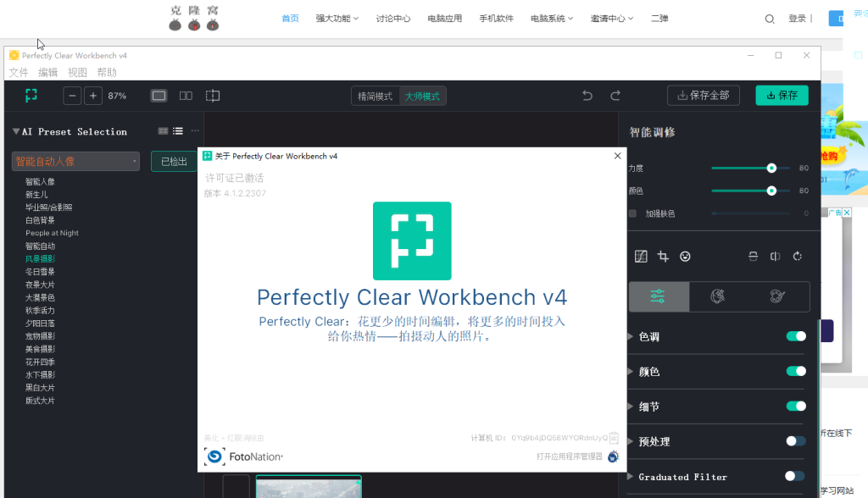Collapse the AI Preset Selection panel
Viewport: 868px width, 498px height.
coord(16,131)
